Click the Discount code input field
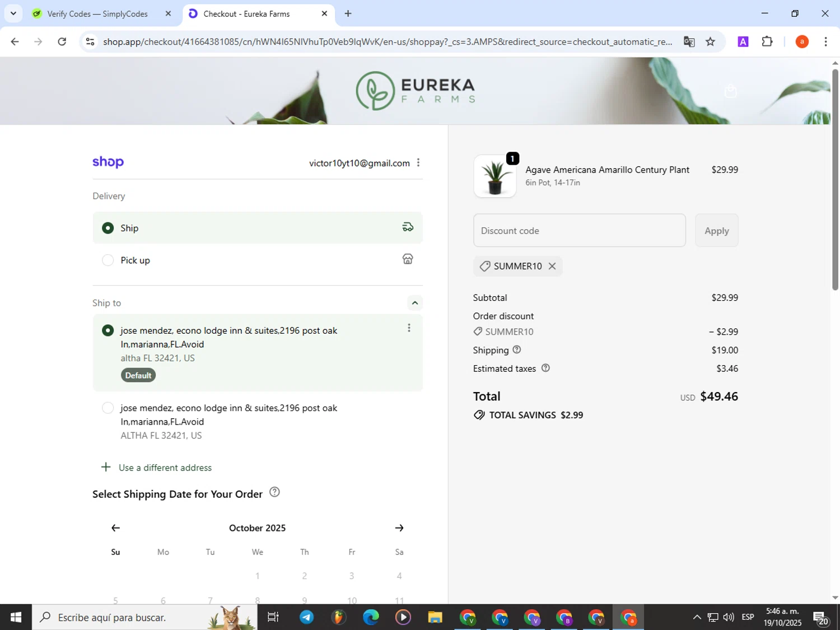The image size is (840, 630). [x=580, y=230]
